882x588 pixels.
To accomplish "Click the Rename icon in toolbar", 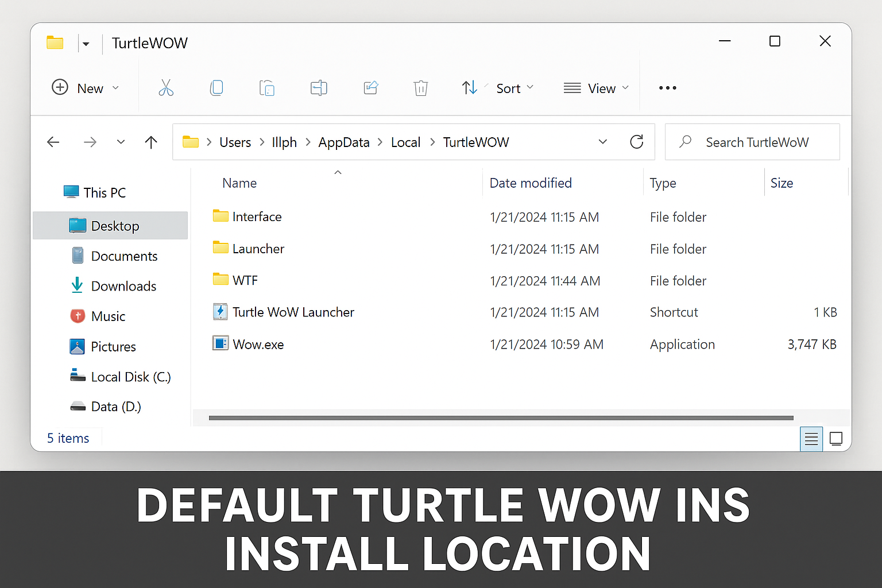I will pos(319,88).
